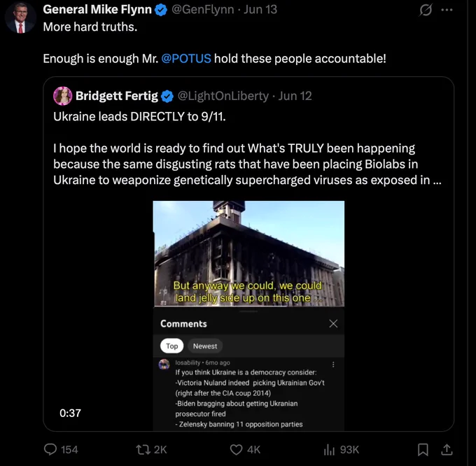
Task: Open the General Mike Flynn name link
Action: [97, 9]
